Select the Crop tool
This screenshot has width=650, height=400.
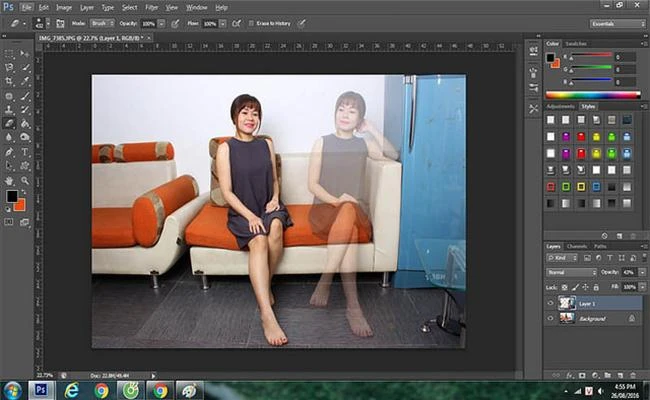point(9,81)
